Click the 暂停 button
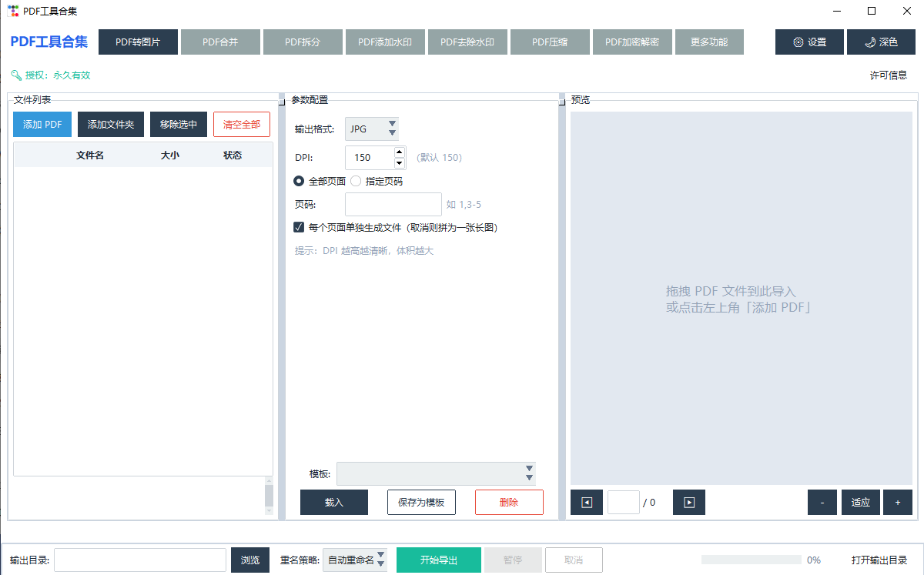924x575 pixels. click(x=513, y=560)
